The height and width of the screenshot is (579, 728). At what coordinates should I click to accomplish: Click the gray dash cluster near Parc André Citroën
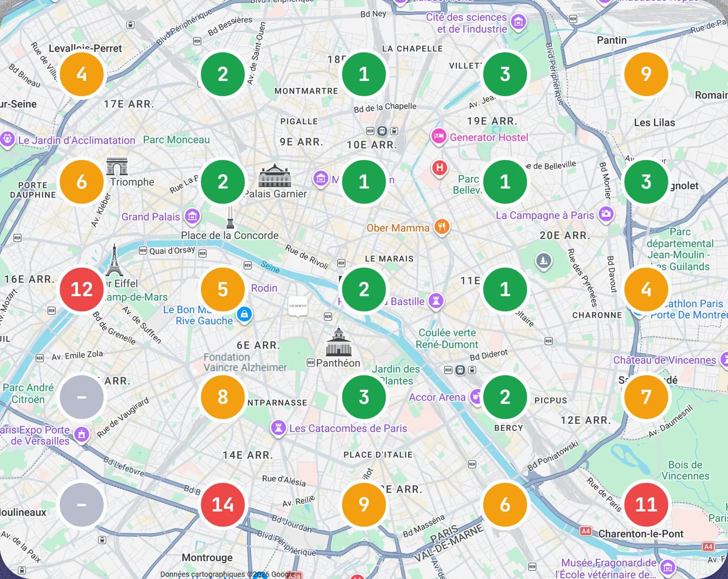[x=81, y=397]
